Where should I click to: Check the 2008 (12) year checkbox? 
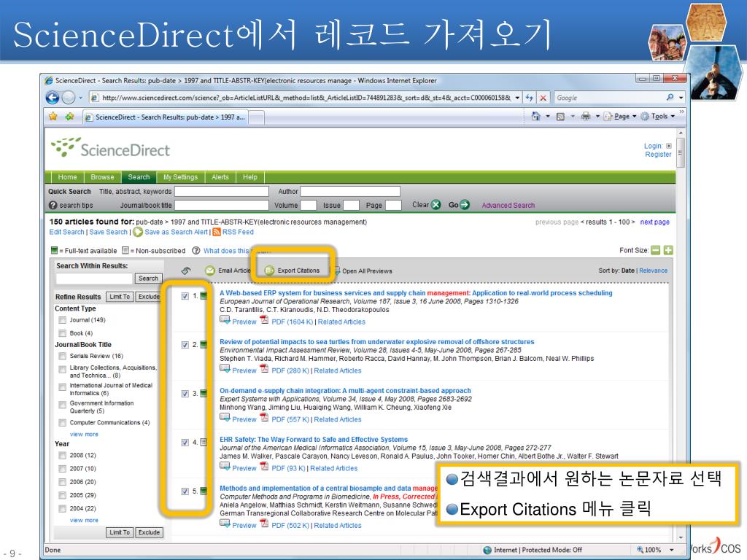(x=62, y=455)
